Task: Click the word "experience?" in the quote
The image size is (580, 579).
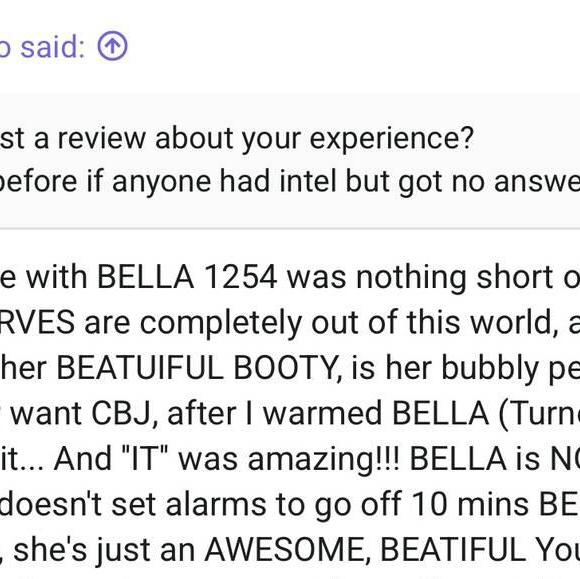Action: [392, 139]
